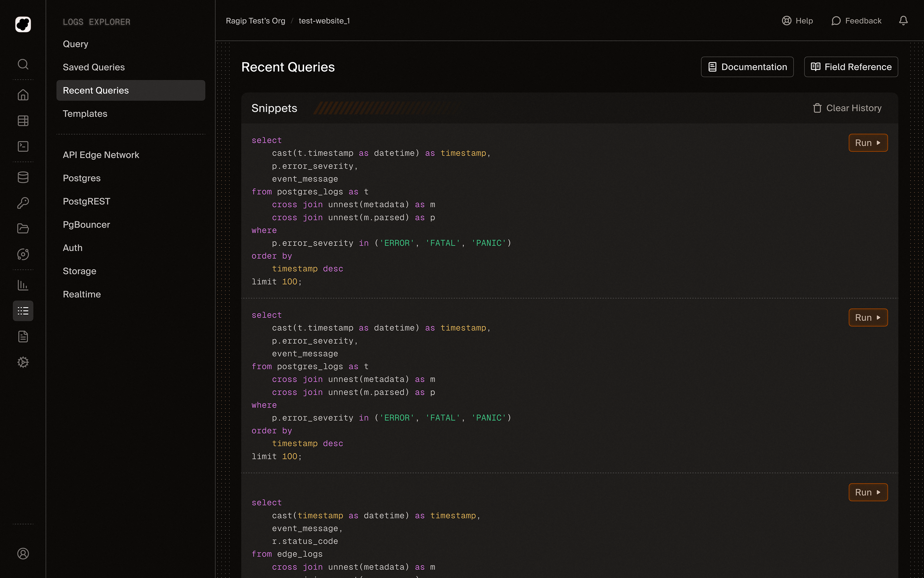Viewport: 924px width, 578px height.
Task: Run the second postgres_logs snippet
Action: (868, 317)
